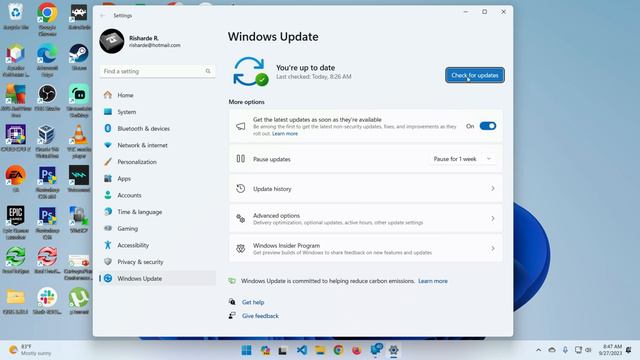Image resolution: width=640 pixels, height=360 pixels.
Task: Open the weather widget on the taskbar
Action: point(30,350)
